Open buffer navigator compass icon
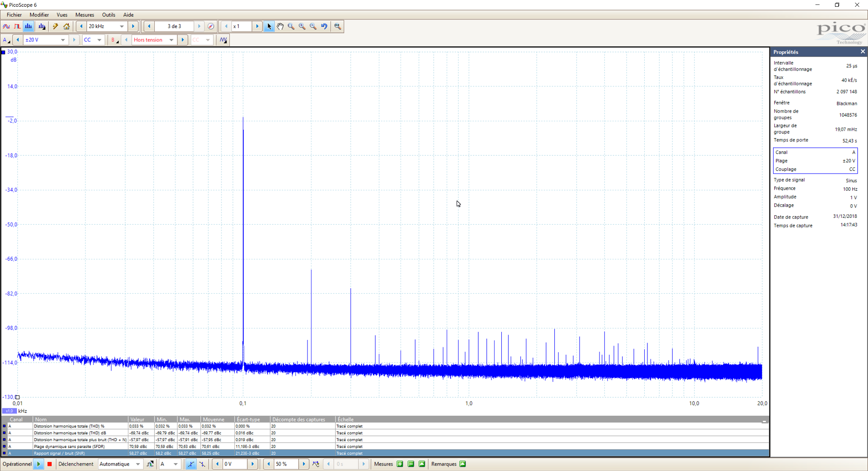Image resolution: width=868 pixels, height=471 pixels. [211, 26]
